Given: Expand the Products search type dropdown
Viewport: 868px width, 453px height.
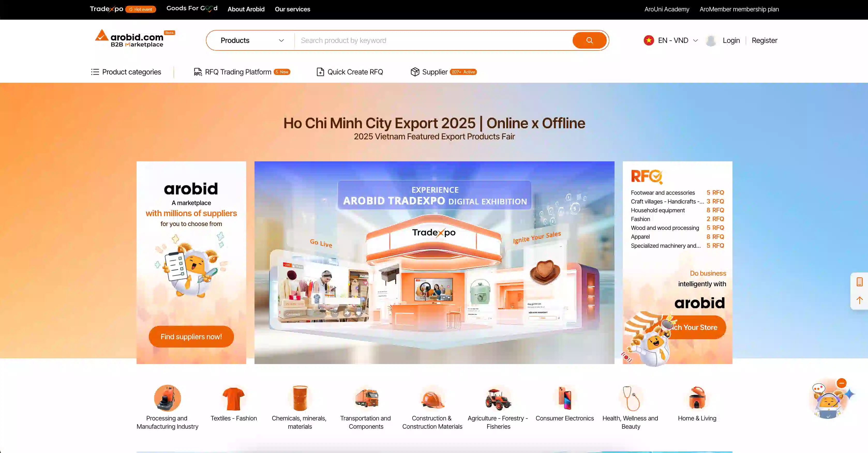Looking at the screenshot, I should click(x=252, y=40).
